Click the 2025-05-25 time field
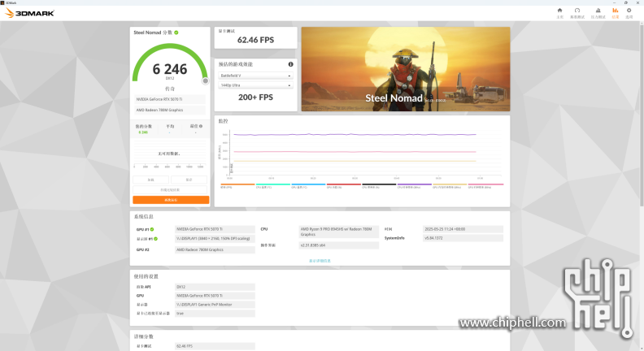This screenshot has width=644, height=351. click(x=463, y=229)
